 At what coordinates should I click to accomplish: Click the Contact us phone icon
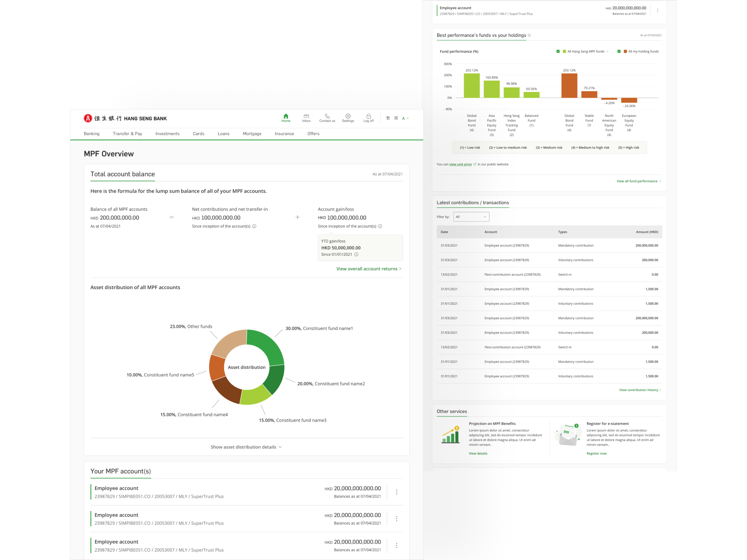(327, 116)
